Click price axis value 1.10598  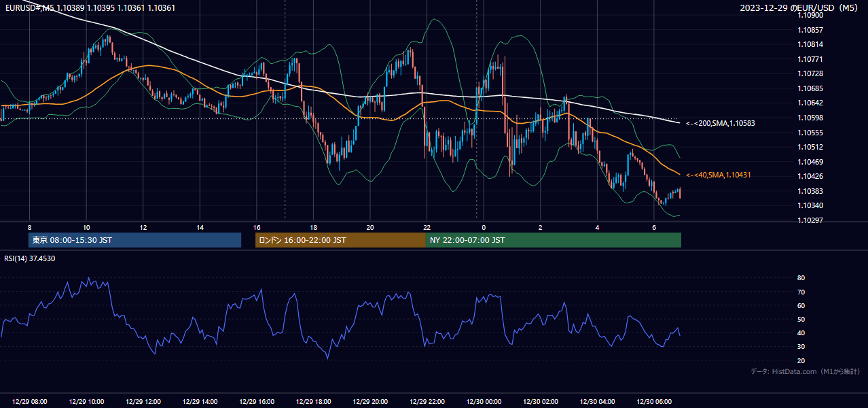coord(811,118)
